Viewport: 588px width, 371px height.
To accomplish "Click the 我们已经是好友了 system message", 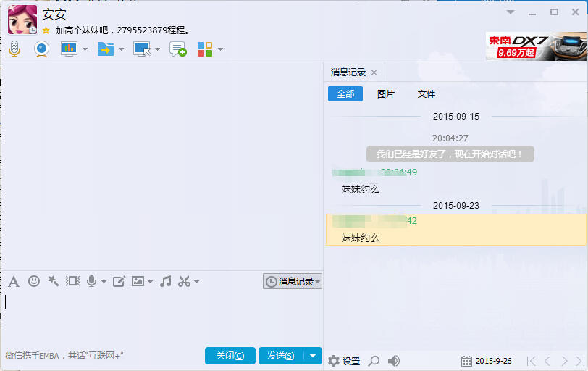I will 450,154.
